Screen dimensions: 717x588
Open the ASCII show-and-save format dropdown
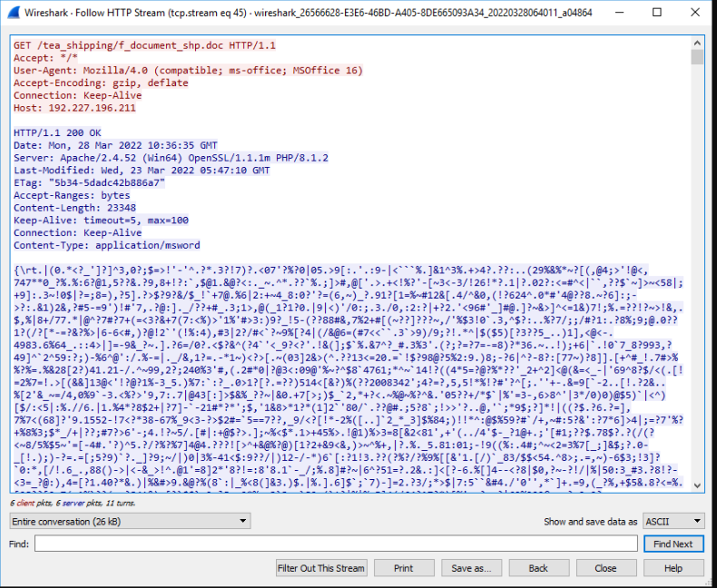tap(673, 521)
